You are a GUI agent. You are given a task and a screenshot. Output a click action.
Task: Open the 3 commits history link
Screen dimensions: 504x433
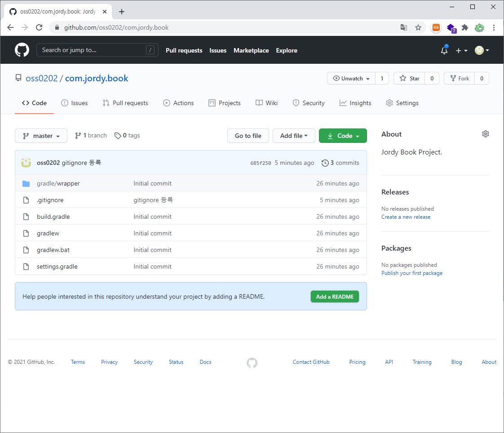tap(340, 163)
